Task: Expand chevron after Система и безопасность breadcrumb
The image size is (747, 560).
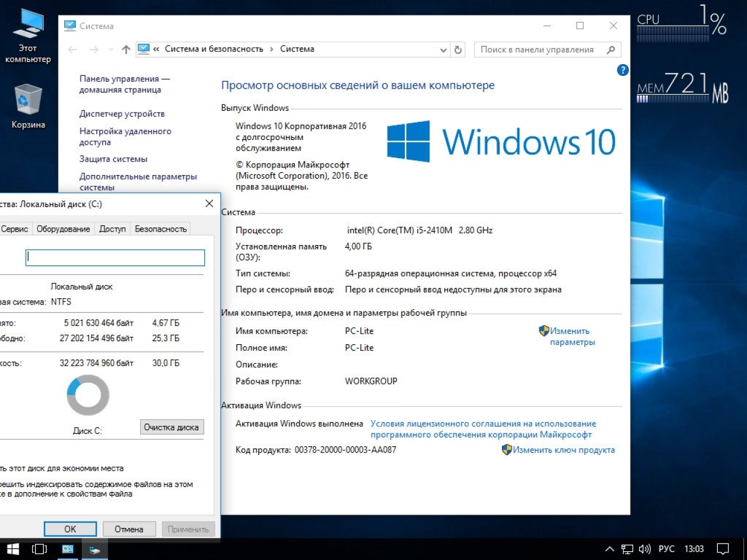Action: pyautogui.click(x=271, y=50)
